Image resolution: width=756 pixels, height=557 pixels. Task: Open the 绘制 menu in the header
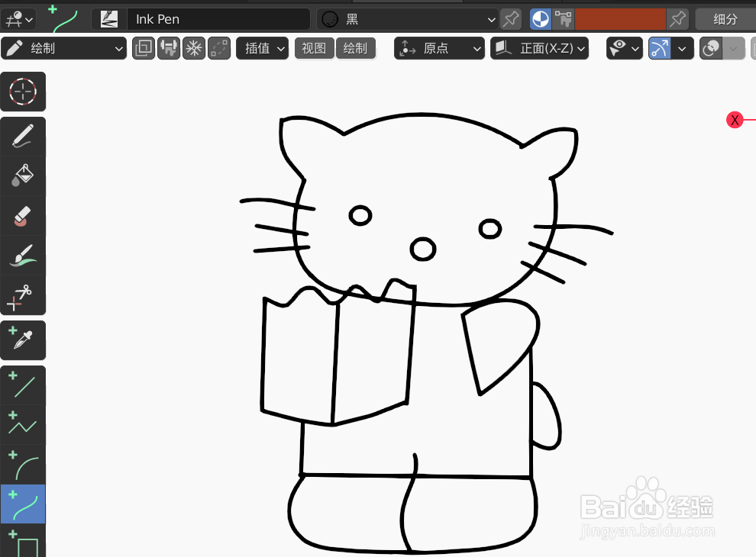click(x=356, y=47)
